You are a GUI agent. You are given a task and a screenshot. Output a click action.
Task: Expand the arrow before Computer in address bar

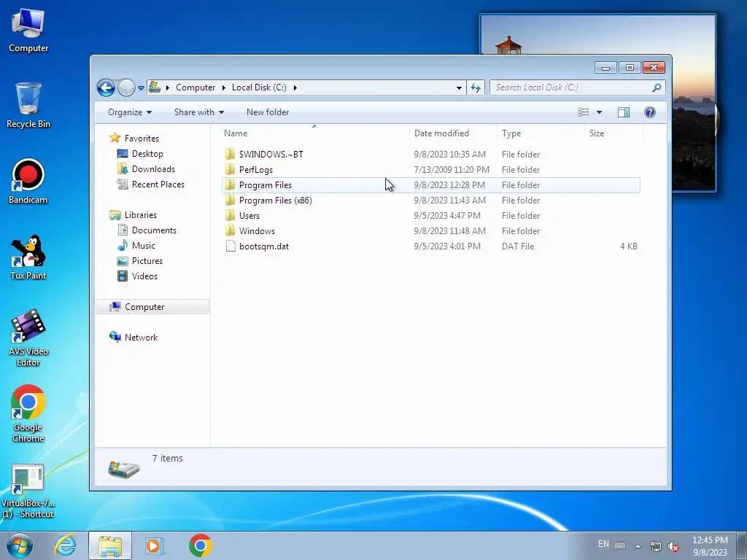(168, 87)
